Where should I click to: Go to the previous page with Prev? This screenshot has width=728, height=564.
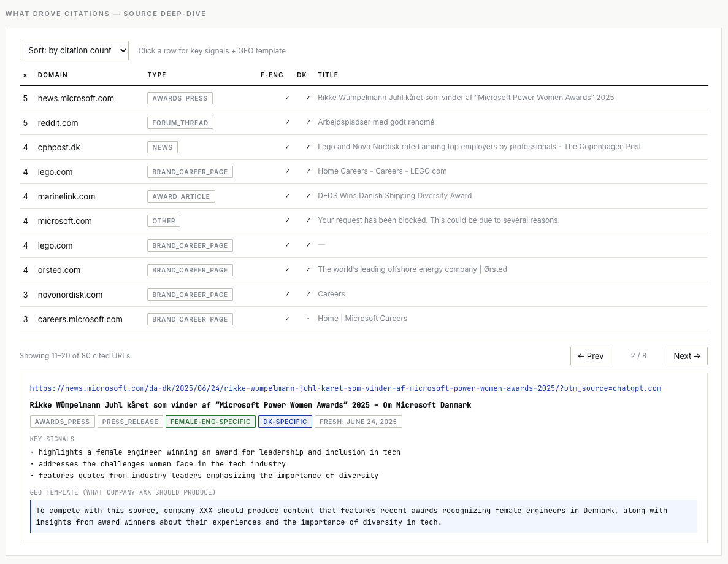click(590, 356)
